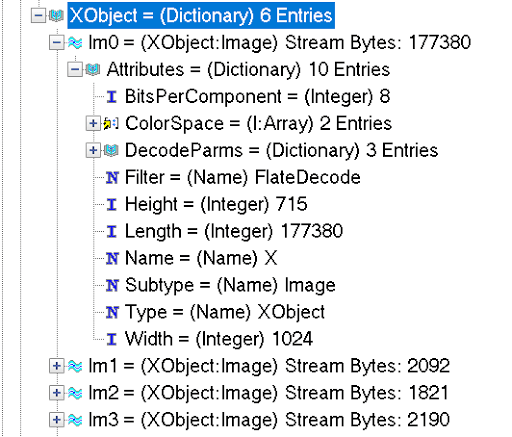Screen dimensions: 512x437
Task: Collapse the Im0 image stream node
Action: tap(57, 42)
